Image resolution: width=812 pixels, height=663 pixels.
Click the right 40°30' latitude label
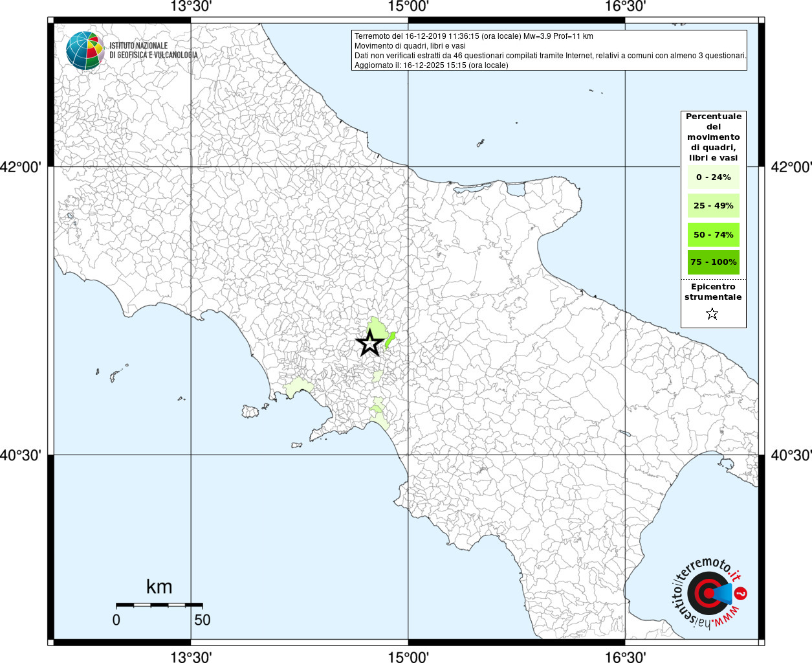[791, 455]
